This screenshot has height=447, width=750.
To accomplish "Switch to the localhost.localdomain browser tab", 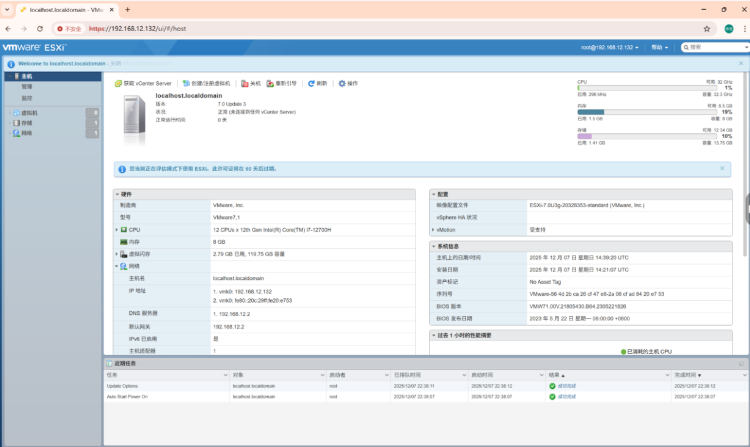I will (67, 10).
